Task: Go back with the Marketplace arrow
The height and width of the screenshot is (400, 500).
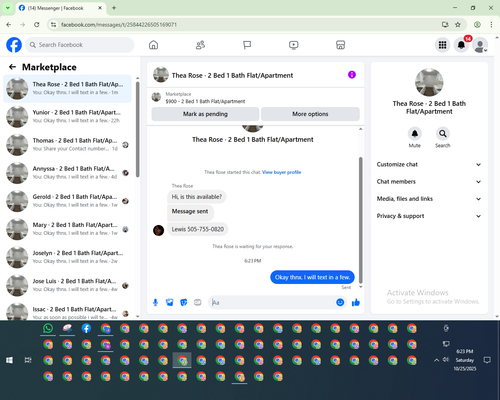Action: point(13,67)
